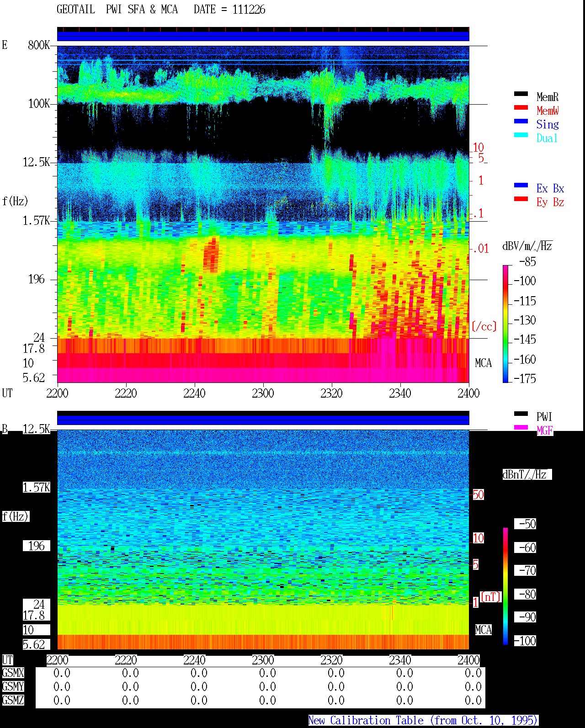
Task: Click the 1.57K label on the B panel axis
Action: pyautogui.click(x=36, y=487)
